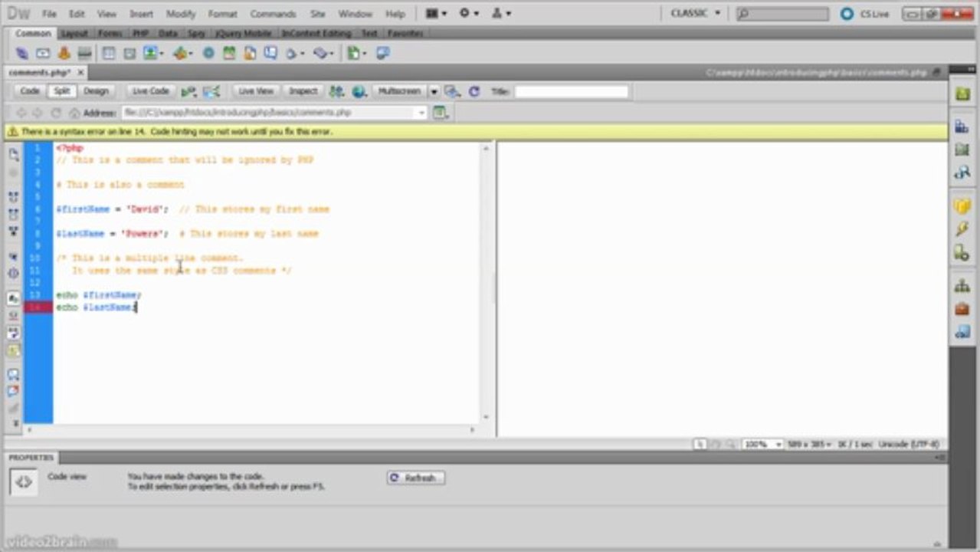980x552 pixels.
Task: Open CS Live services
Action: pos(867,14)
